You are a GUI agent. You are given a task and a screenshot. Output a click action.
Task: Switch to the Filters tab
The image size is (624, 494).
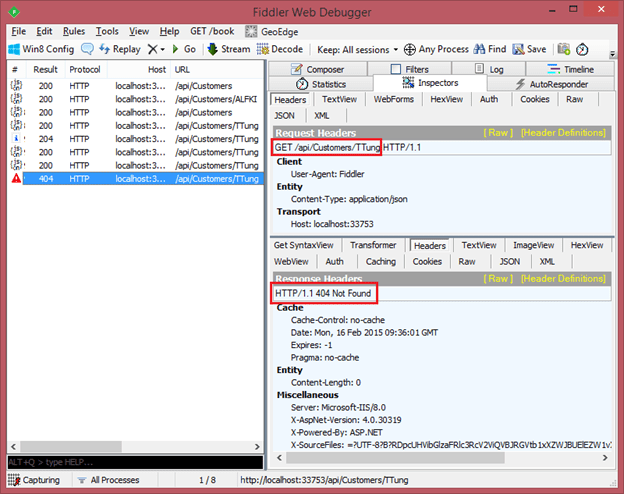[x=410, y=69]
